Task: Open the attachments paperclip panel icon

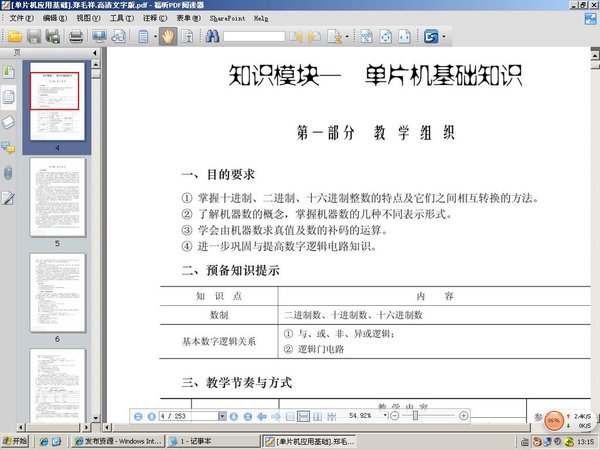Action: [8, 173]
